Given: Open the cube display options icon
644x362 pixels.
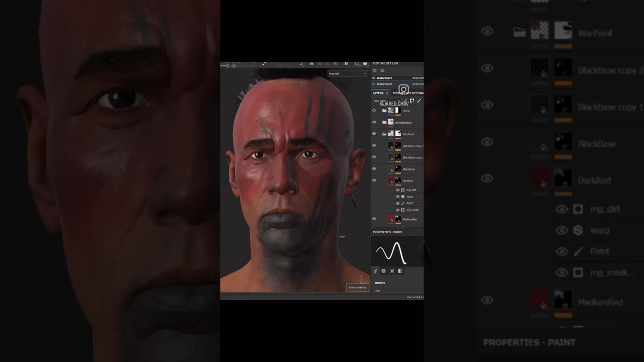Looking at the screenshot, I should pos(365,64).
